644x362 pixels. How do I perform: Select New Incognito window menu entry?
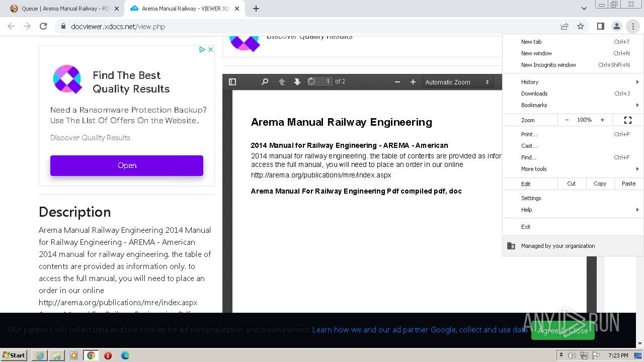573,65
